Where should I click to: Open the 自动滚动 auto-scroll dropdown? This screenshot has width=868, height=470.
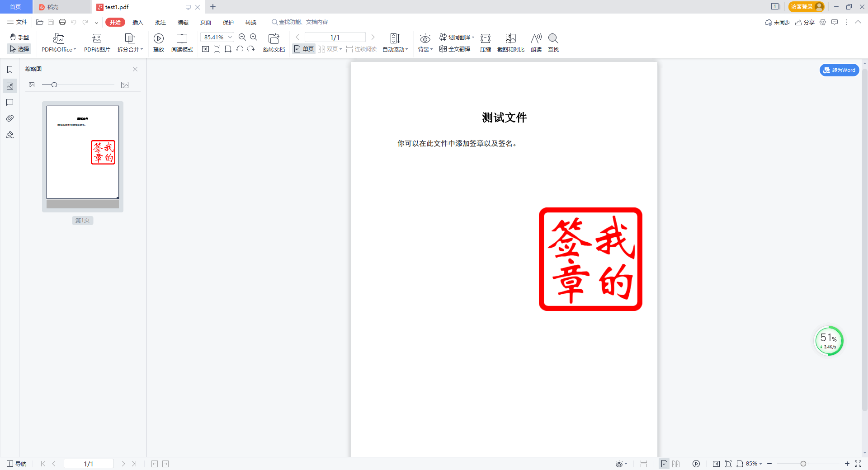(395, 49)
